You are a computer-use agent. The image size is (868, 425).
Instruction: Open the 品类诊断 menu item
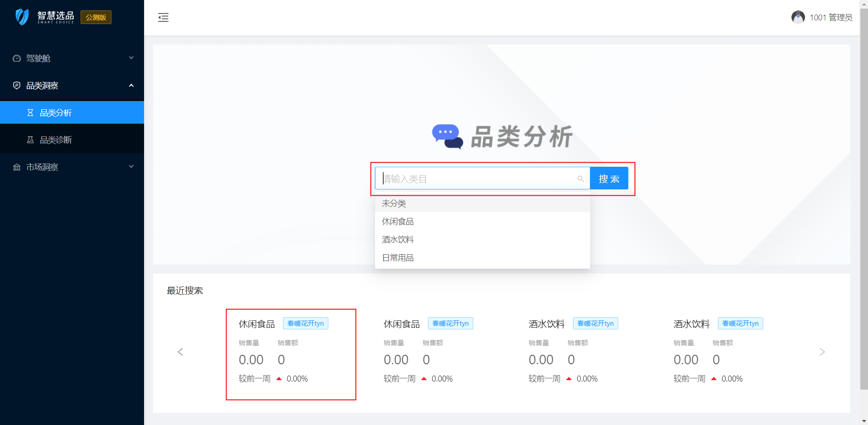tap(56, 140)
